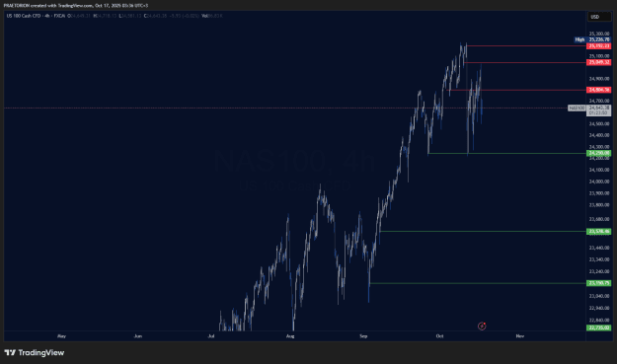Screen dimensions: 617x364
Task: Click the Aug label on time axis
Action: tap(290, 336)
